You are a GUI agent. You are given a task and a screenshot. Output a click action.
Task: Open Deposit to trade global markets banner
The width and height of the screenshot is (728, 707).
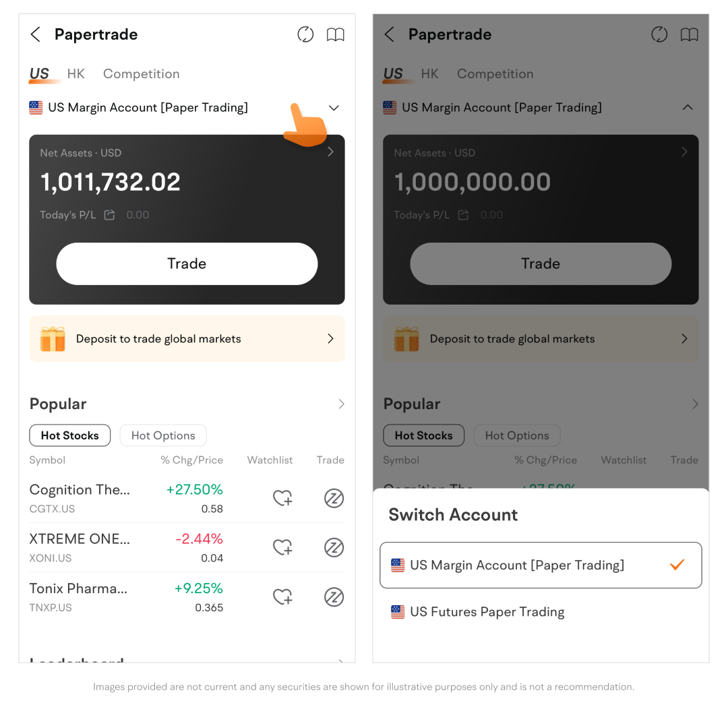(x=187, y=339)
